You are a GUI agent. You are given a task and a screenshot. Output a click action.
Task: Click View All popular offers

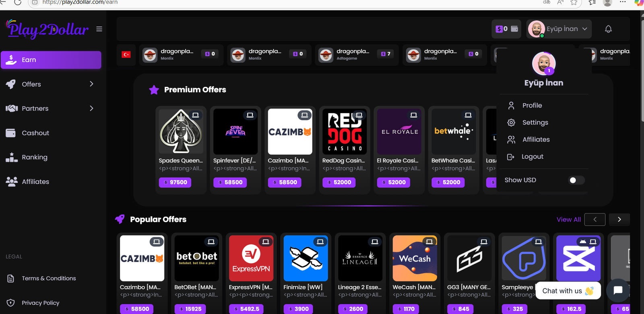click(568, 220)
